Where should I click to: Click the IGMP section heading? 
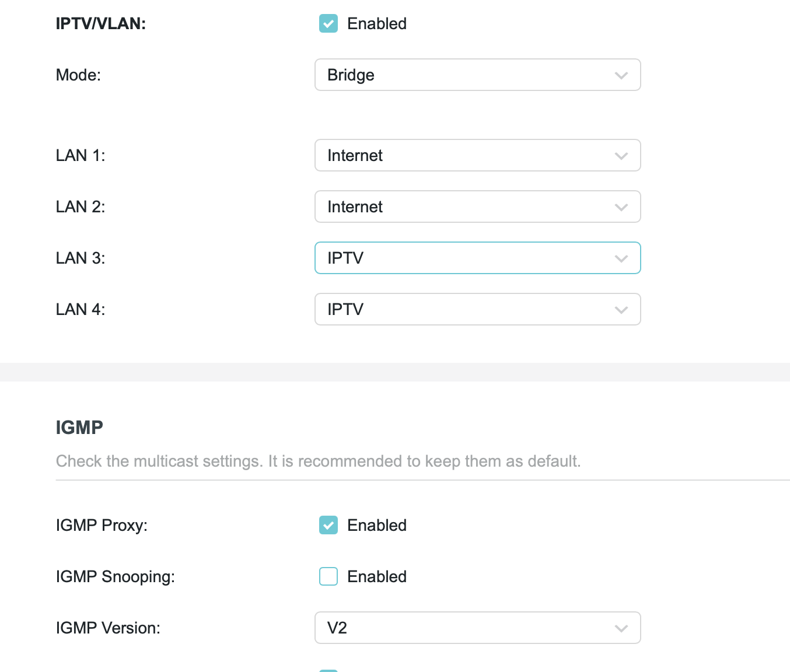click(79, 428)
